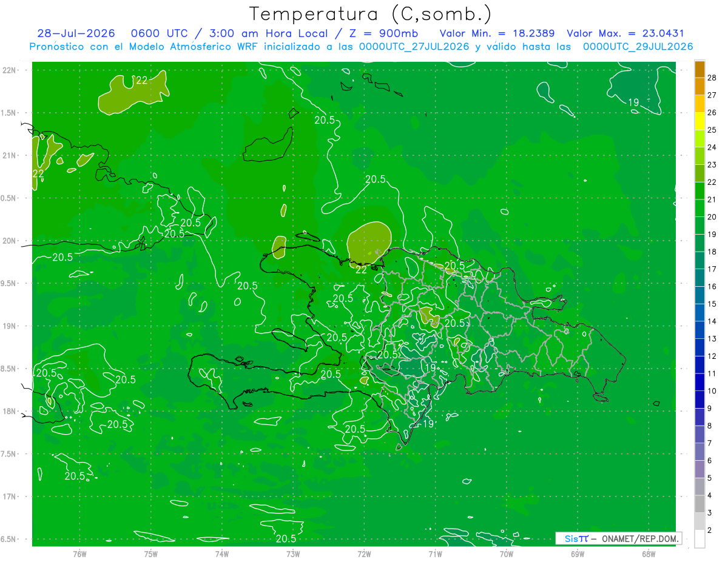Click the purple swatch between 5 and 6
This screenshot has width=728, height=562.
click(x=699, y=470)
